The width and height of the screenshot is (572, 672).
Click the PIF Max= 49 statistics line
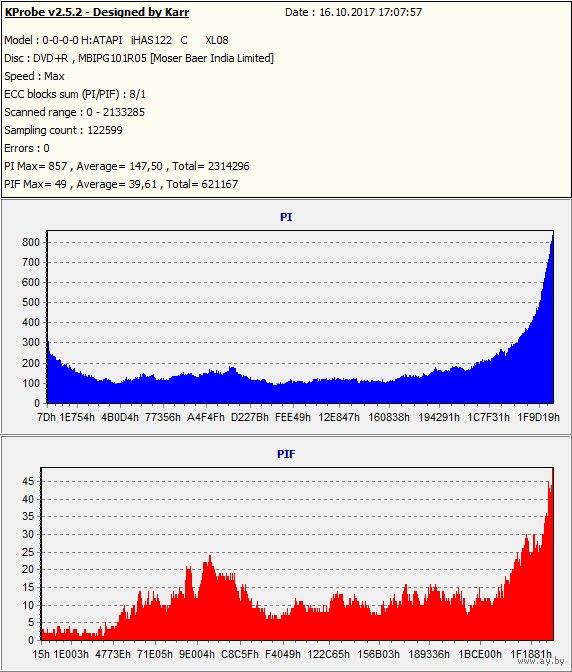pyautogui.click(x=121, y=184)
